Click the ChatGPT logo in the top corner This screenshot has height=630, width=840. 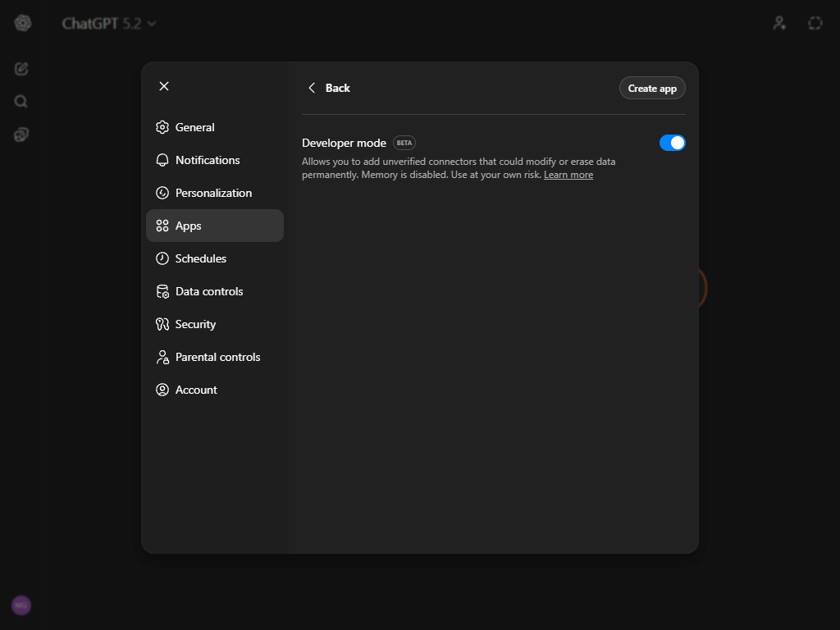22,22
